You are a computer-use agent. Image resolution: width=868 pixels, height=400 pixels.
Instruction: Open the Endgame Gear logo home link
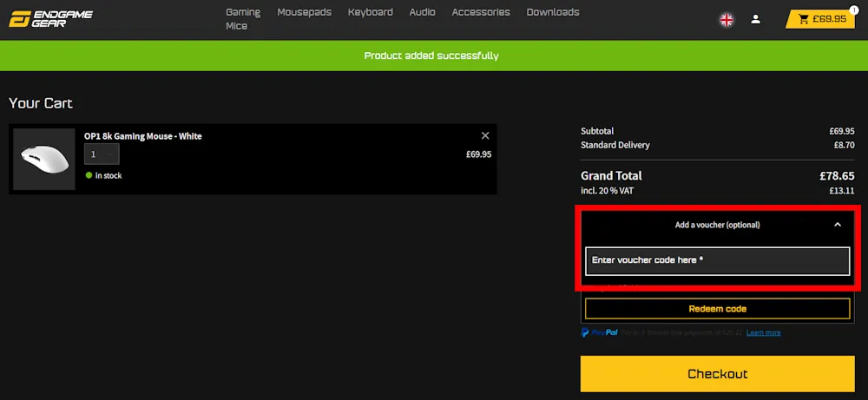(x=50, y=18)
